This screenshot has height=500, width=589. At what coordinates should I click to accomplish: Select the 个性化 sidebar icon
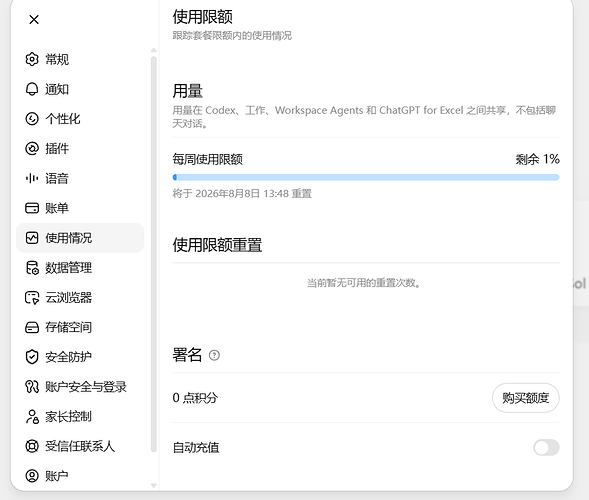tap(32, 119)
